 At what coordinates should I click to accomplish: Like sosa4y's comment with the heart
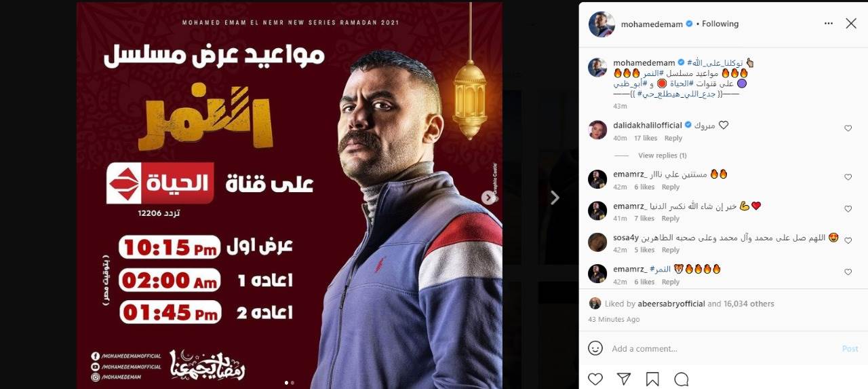[848, 240]
